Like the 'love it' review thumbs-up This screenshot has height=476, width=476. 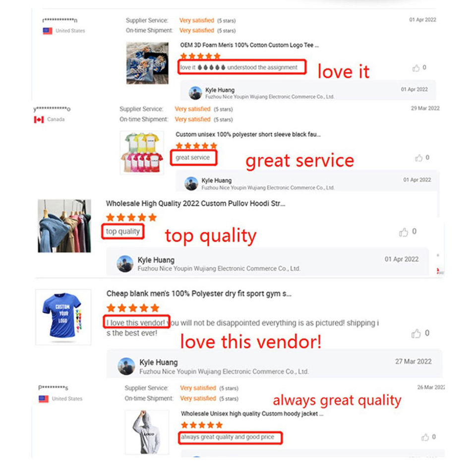tap(416, 68)
